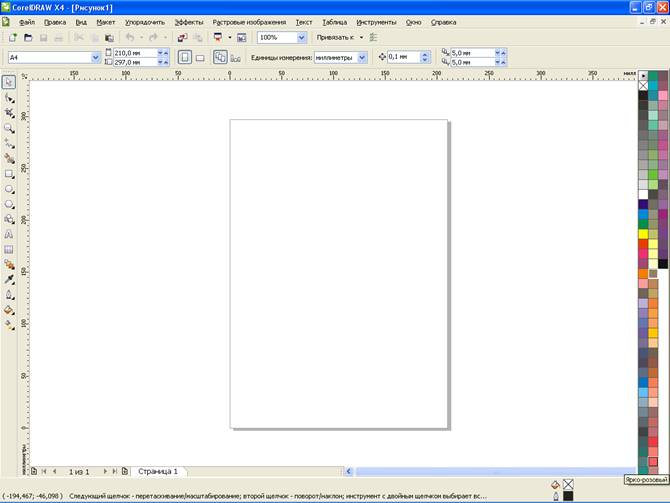Click the Open file folder icon
The width and height of the screenshot is (670, 503).
(x=28, y=38)
